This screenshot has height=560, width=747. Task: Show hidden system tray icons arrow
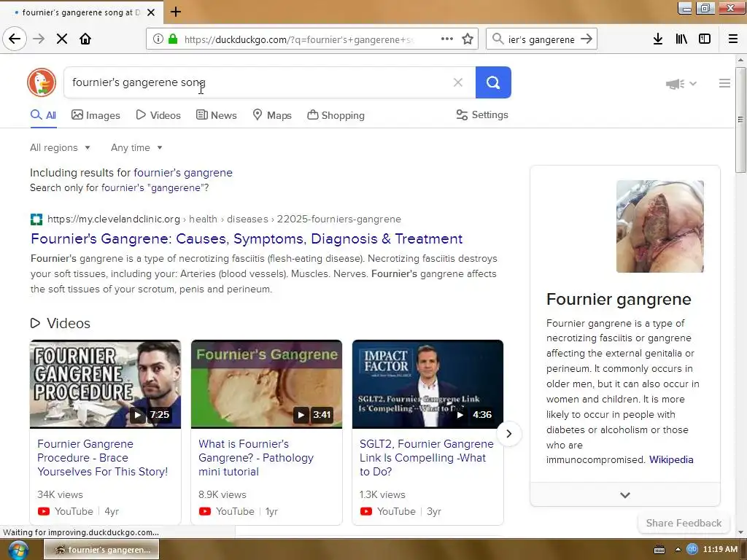coord(678,550)
